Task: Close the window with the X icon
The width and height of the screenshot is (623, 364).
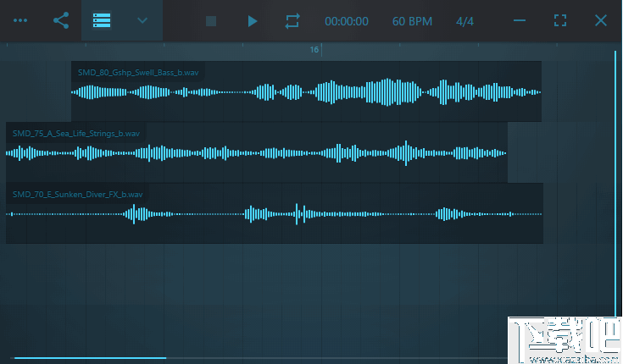Action: [601, 20]
